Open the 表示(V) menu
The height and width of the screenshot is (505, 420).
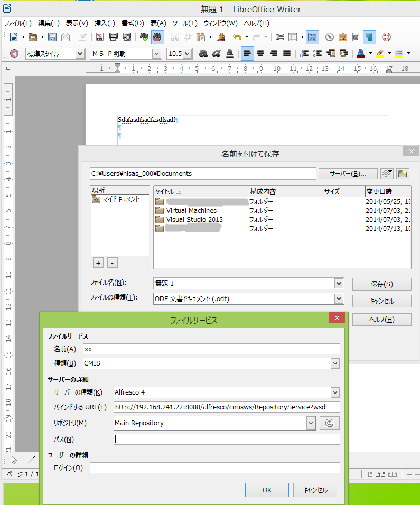coord(77,23)
